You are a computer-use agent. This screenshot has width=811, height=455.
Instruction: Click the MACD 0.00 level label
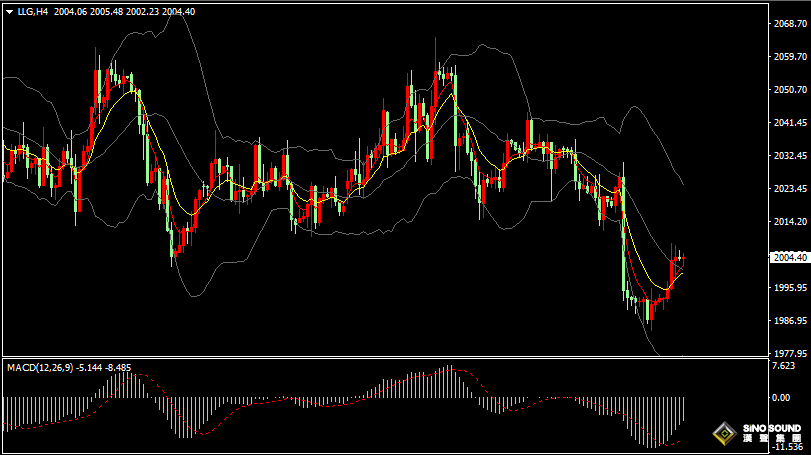point(781,397)
